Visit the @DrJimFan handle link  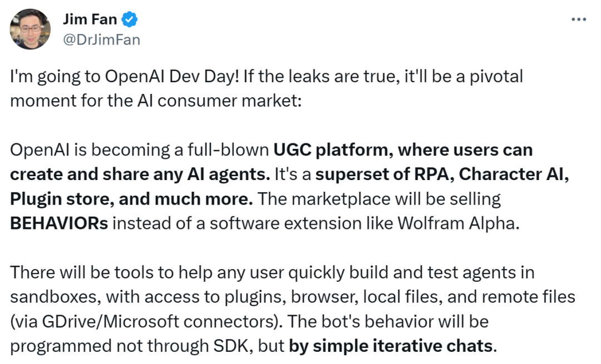click(x=102, y=40)
